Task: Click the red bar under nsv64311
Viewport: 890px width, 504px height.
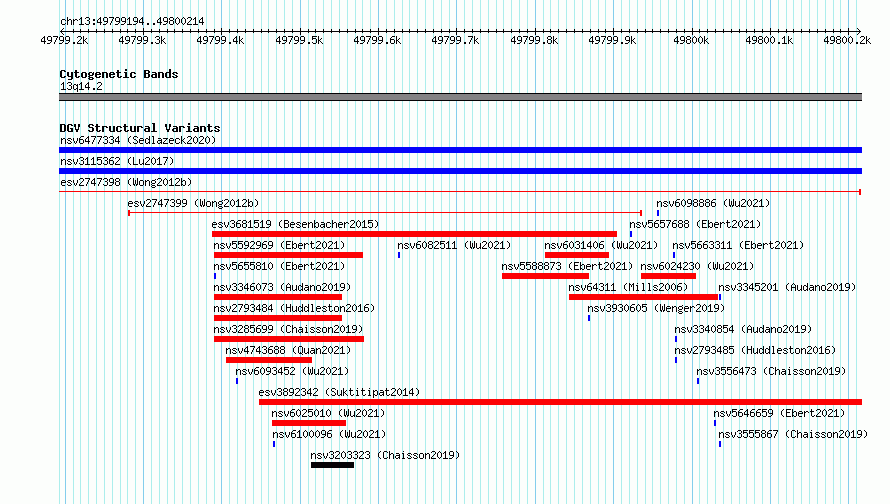Action: click(644, 297)
